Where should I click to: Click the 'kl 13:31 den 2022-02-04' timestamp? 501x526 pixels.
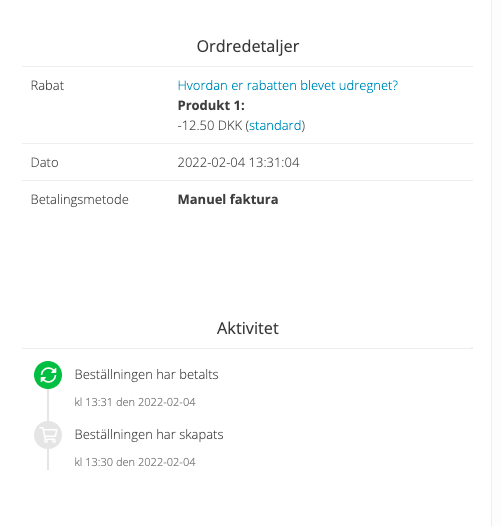pos(135,402)
